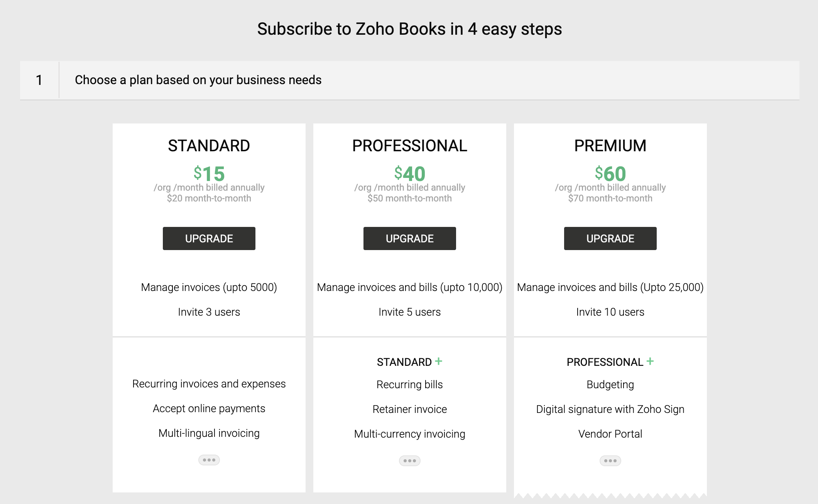Expand more Premium plan features ellipsis
The width and height of the screenshot is (818, 504).
(x=610, y=461)
